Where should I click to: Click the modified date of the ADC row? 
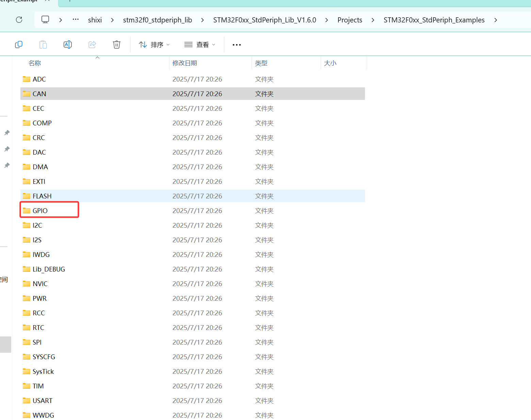pyautogui.click(x=197, y=79)
